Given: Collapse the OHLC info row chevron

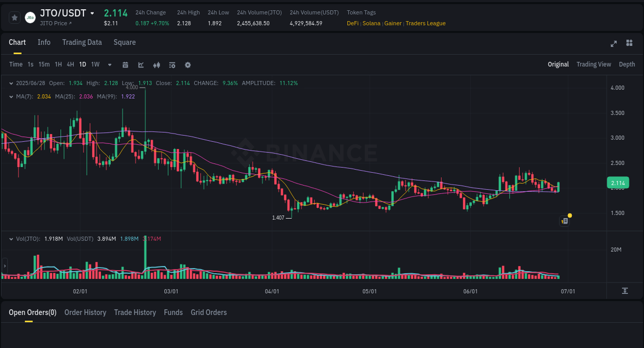Looking at the screenshot, I should click(x=11, y=83).
